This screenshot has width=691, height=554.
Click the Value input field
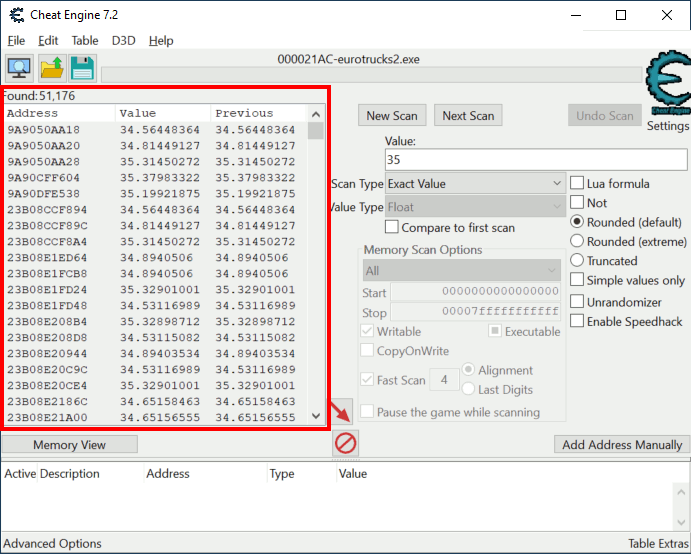[x=536, y=160]
